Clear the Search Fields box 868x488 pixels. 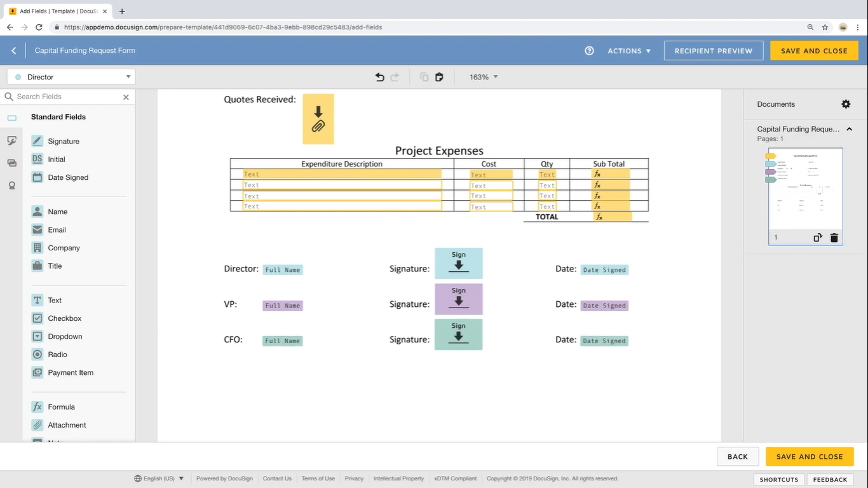[x=126, y=97]
